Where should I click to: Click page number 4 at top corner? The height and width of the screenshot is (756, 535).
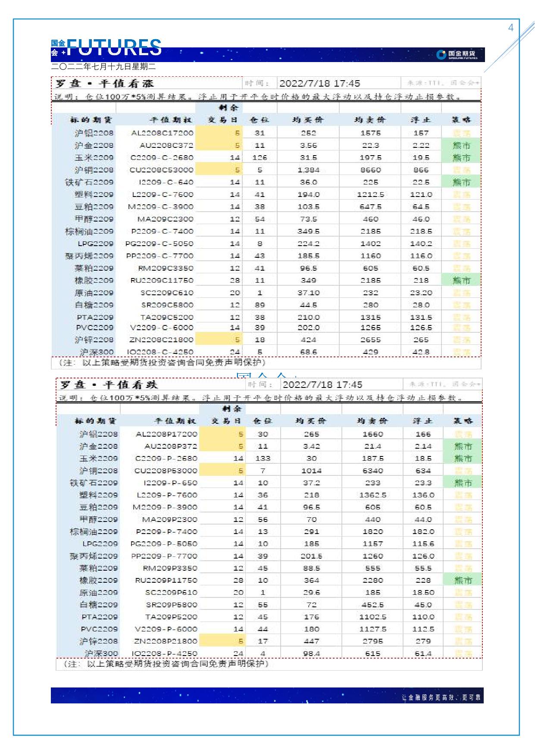tap(511, 28)
